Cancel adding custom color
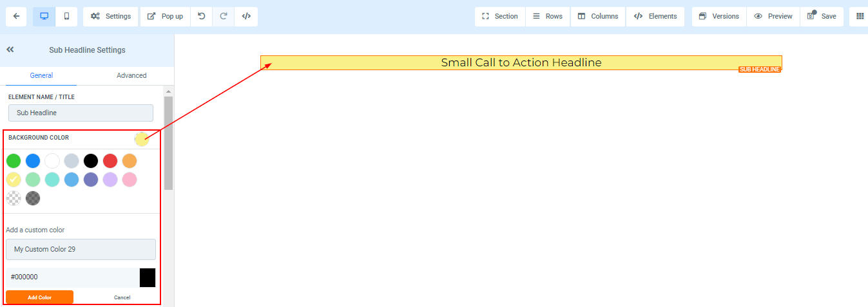Screen dimensions: 868x307 [122, 297]
